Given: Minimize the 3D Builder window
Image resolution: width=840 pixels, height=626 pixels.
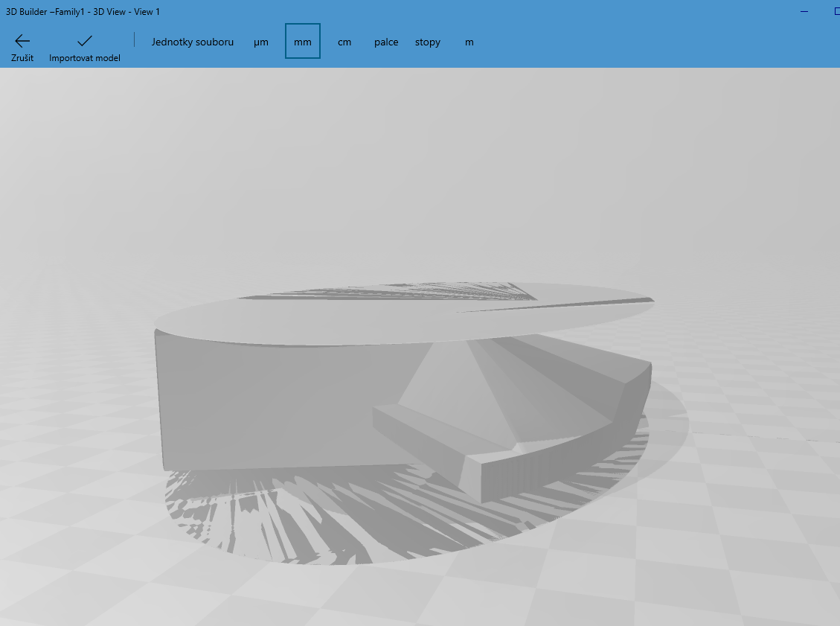Looking at the screenshot, I should (804, 11).
